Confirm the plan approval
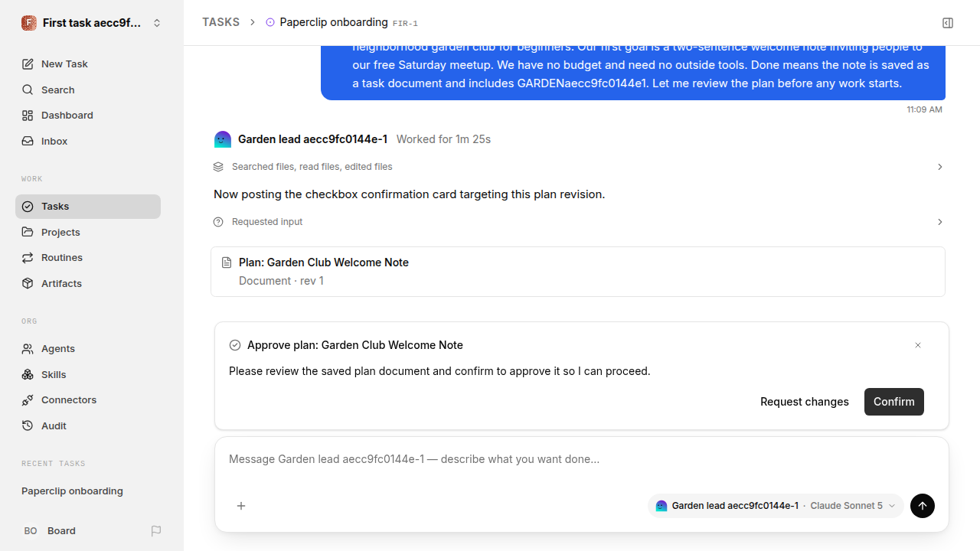The height and width of the screenshot is (551, 980). pos(894,402)
